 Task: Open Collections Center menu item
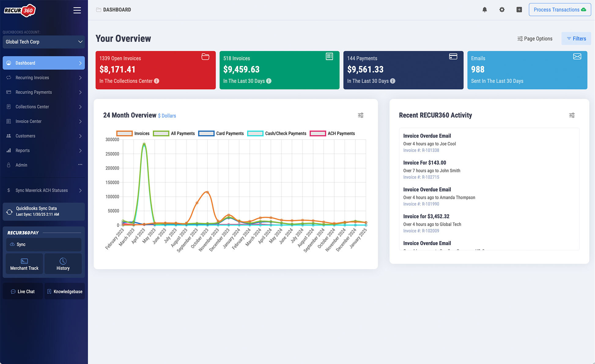pyautogui.click(x=44, y=107)
